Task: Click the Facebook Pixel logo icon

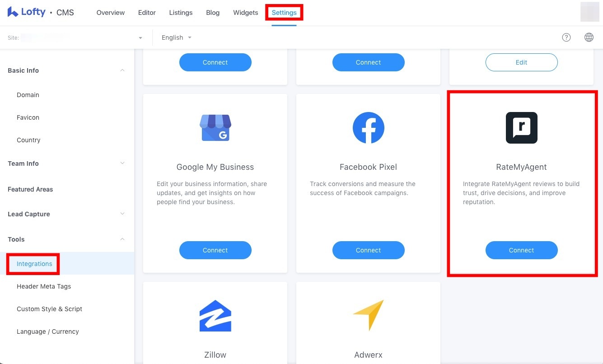Action: point(369,128)
